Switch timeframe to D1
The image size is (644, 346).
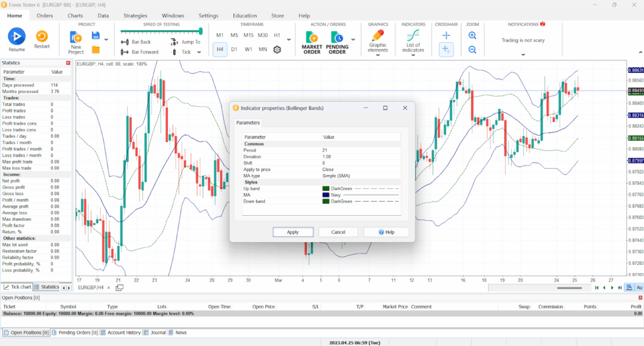tap(234, 49)
